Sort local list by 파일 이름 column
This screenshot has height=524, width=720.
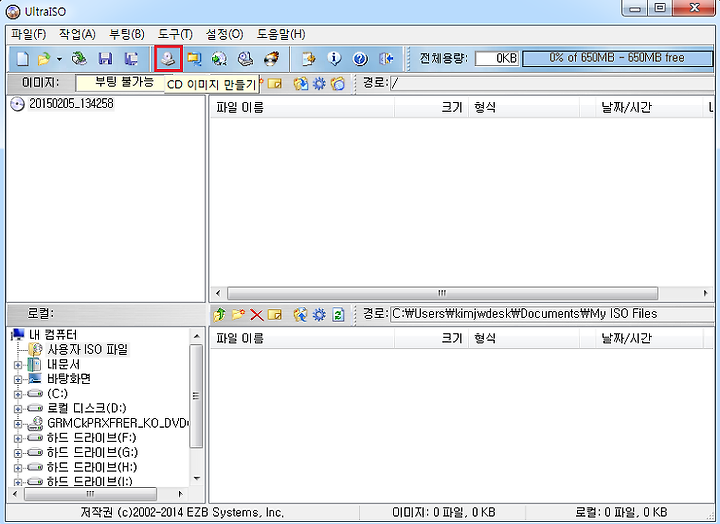pyautogui.click(x=302, y=338)
